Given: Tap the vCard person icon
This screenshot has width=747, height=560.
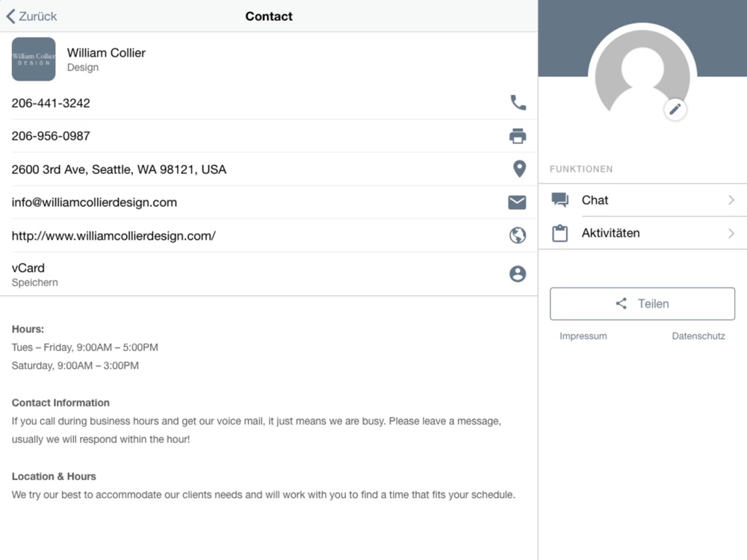Looking at the screenshot, I should [x=518, y=274].
